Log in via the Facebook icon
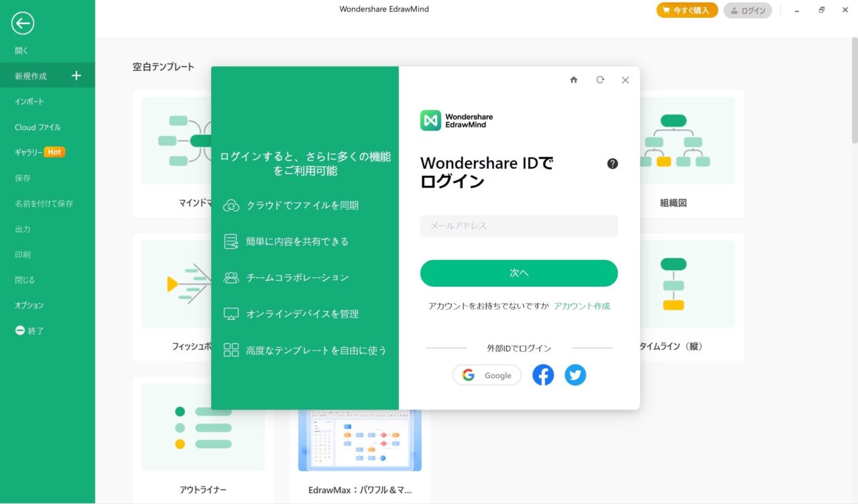The width and height of the screenshot is (858, 504). 543,375
